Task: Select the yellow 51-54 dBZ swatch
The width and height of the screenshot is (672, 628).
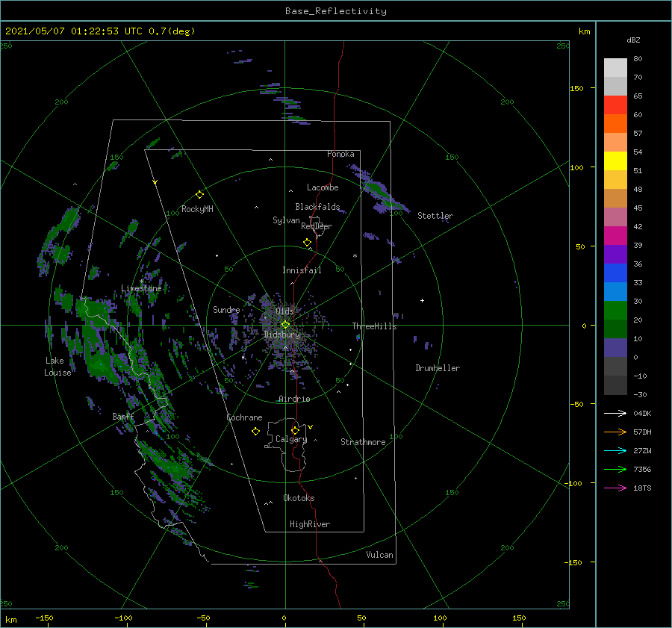Action: click(x=615, y=161)
